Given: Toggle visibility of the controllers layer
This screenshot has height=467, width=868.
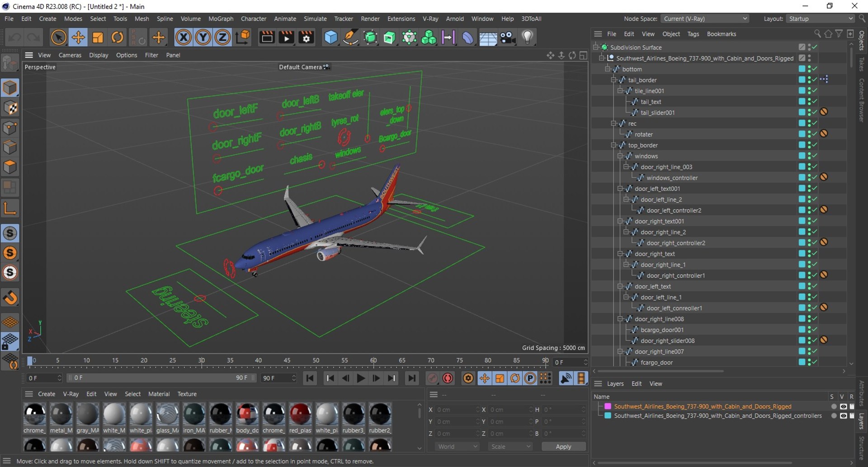Looking at the screenshot, I should pyautogui.click(x=843, y=416).
